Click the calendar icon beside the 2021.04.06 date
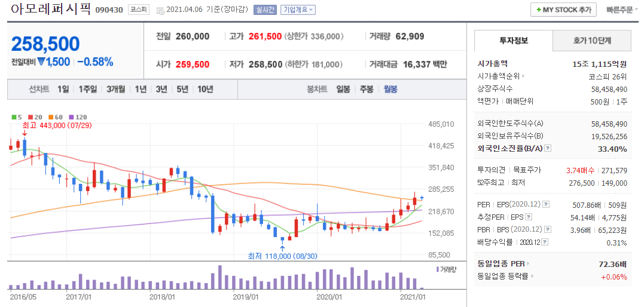Image resolution: width=644 pixels, height=307 pixels. (x=160, y=10)
